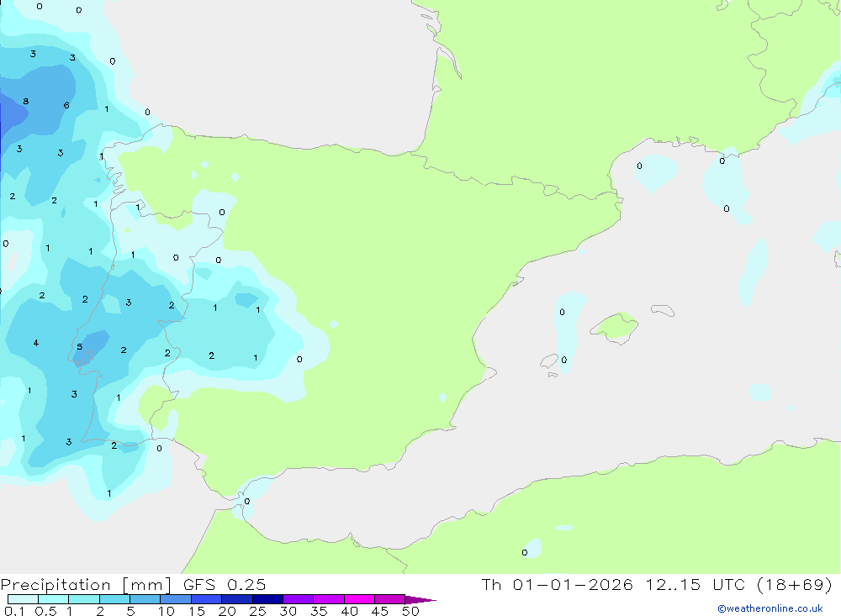Click the 25–30 mm dark navy swatch

coord(267,599)
